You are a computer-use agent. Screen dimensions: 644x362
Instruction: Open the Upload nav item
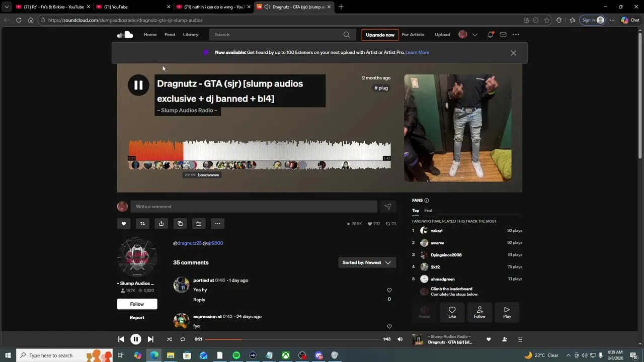point(442,35)
